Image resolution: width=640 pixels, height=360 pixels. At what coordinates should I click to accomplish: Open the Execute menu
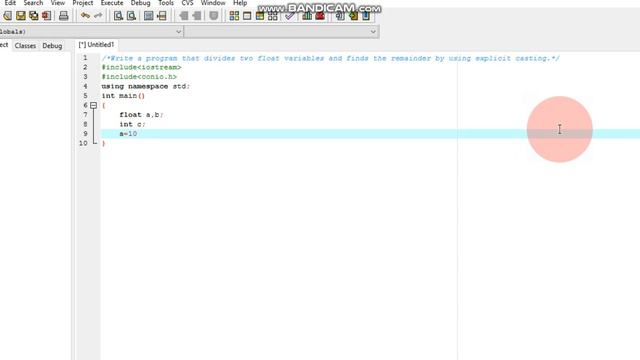pyautogui.click(x=112, y=3)
